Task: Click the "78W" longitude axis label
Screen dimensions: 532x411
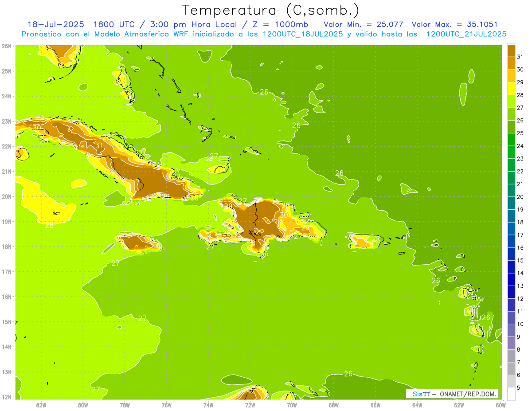Action: [x=125, y=405]
